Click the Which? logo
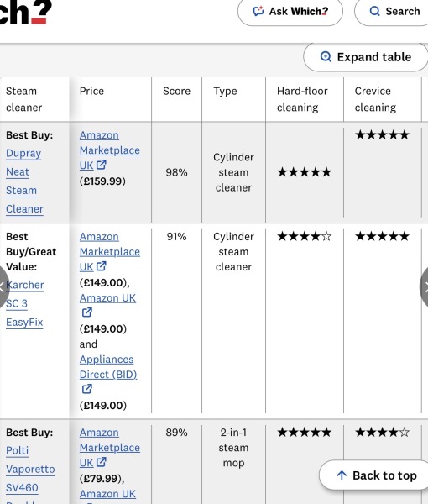The width and height of the screenshot is (428, 504). [26, 12]
